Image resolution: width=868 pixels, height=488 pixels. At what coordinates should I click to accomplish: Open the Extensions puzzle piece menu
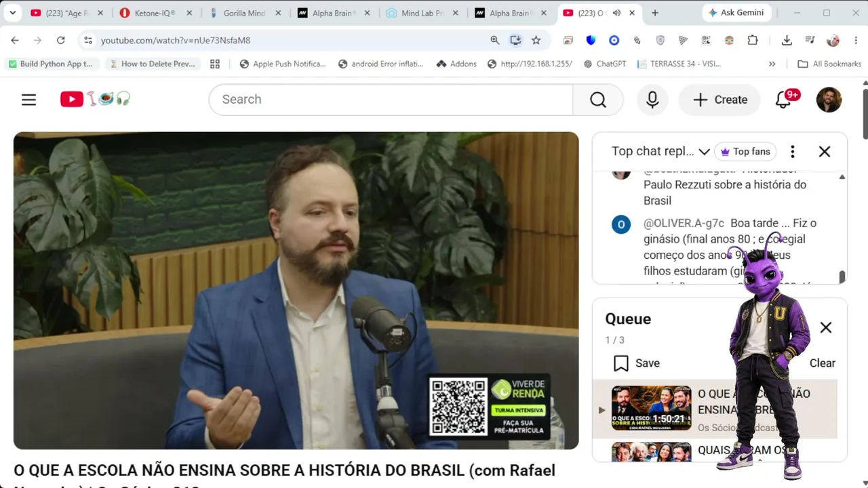tap(753, 41)
